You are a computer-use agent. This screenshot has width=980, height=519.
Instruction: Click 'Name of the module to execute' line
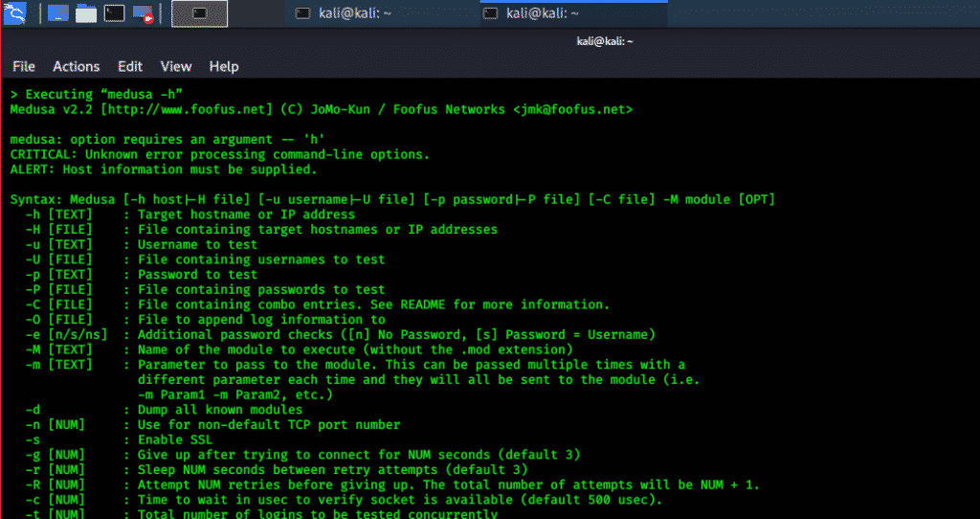coord(355,350)
